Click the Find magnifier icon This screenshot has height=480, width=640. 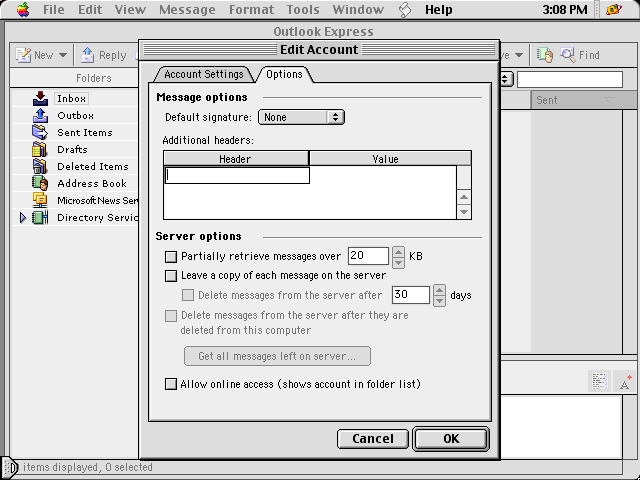pyautogui.click(x=567, y=54)
